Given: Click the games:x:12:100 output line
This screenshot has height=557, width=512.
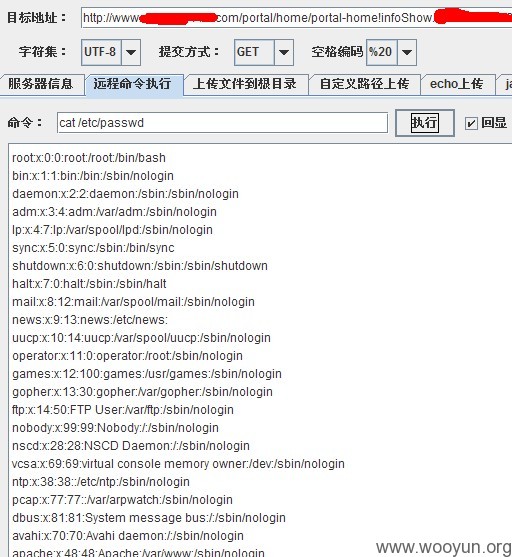Looking at the screenshot, I should pos(147,374).
